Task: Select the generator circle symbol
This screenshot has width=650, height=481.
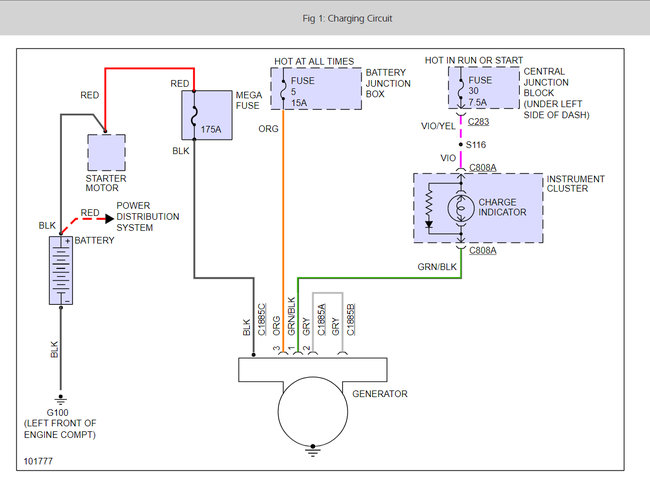Action: click(313, 411)
